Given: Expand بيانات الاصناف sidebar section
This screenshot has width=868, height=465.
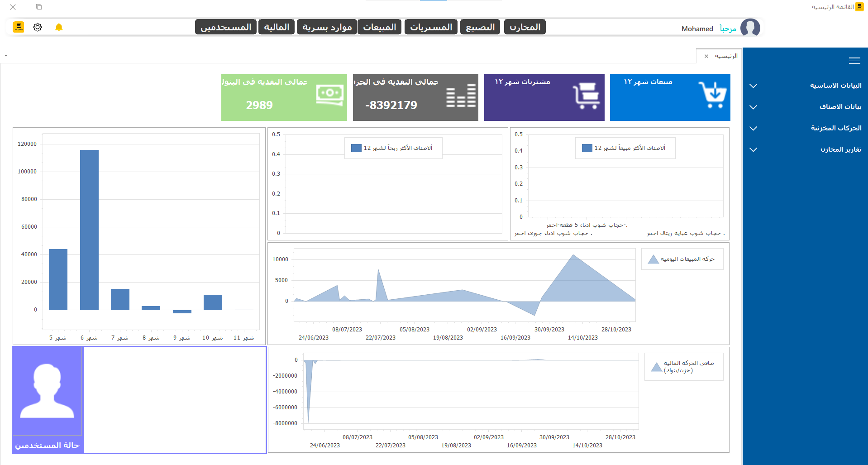Looking at the screenshot, I should (805, 107).
